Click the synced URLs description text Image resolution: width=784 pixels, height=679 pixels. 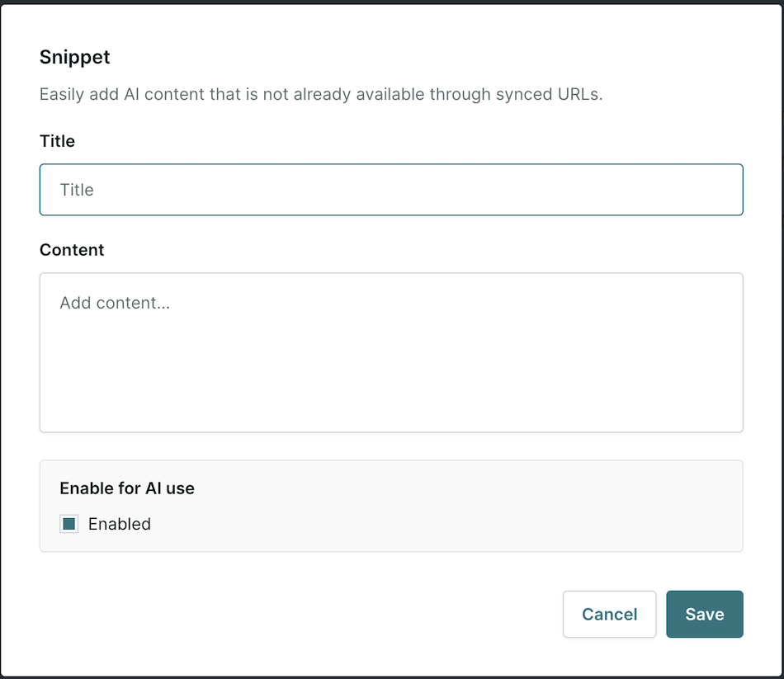[x=321, y=94]
